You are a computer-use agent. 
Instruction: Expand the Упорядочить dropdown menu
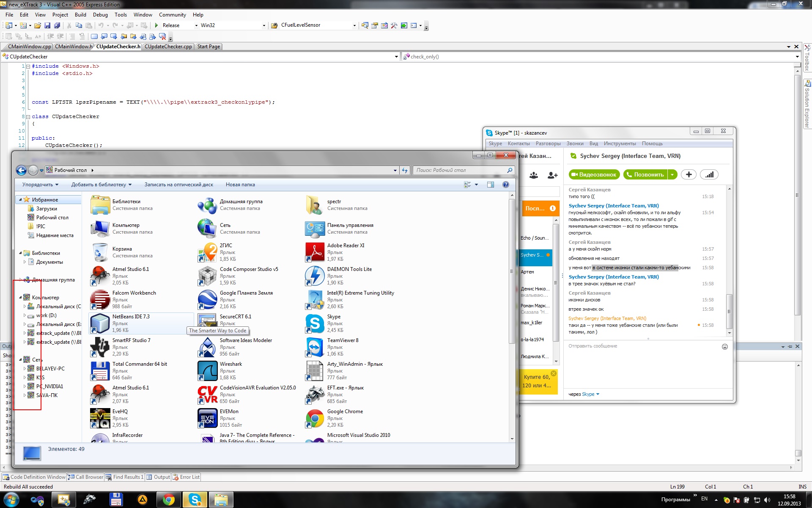[x=40, y=185]
